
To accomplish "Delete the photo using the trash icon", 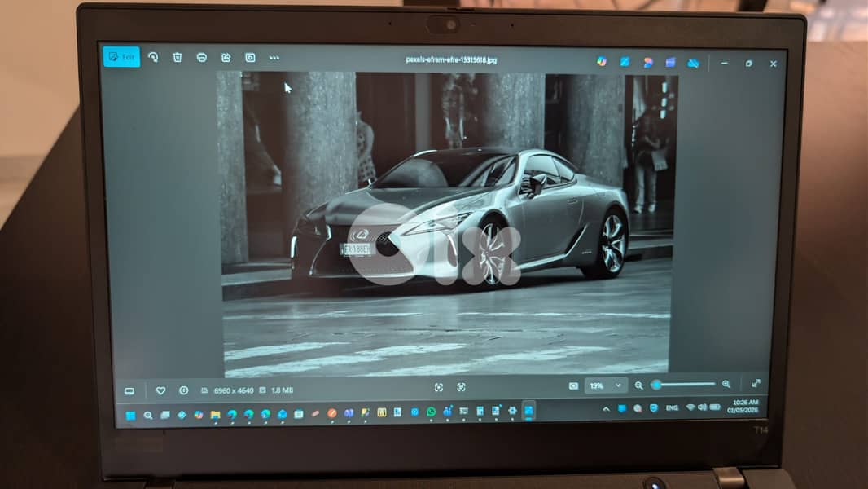I will click(x=178, y=57).
